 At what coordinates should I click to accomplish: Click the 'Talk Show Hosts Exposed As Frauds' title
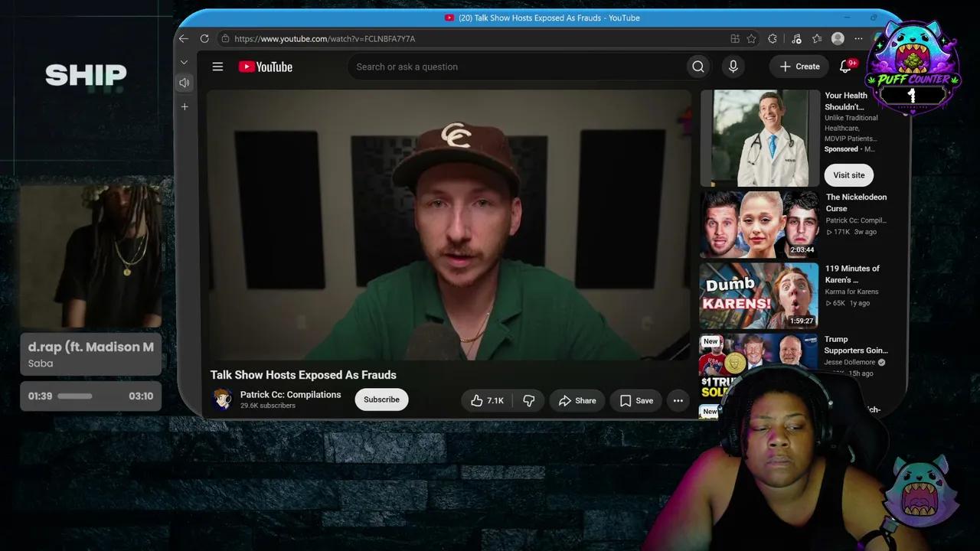(303, 375)
